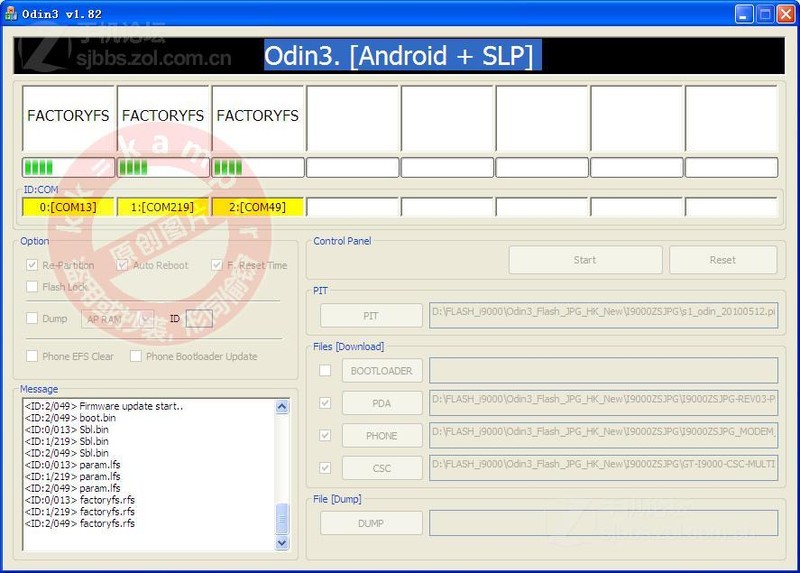The height and width of the screenshot is (573, 800).
Task: Click the Message log scroll up arrow
Action: pyautogui.click(x=282, y=407)
